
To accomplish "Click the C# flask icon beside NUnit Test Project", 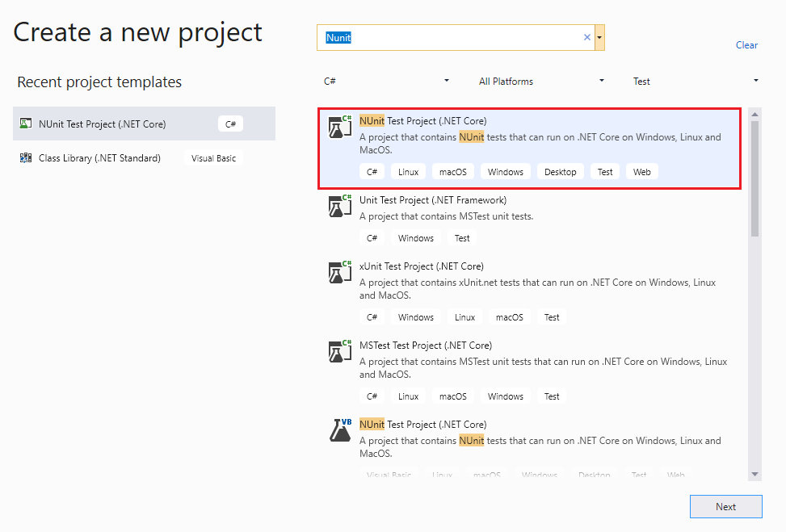I will pos(339,126).
